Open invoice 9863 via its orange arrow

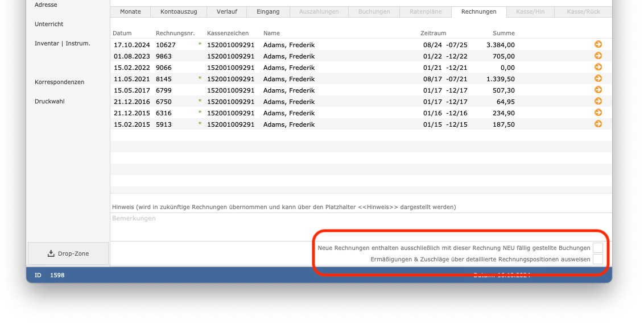tap(598, 56)
